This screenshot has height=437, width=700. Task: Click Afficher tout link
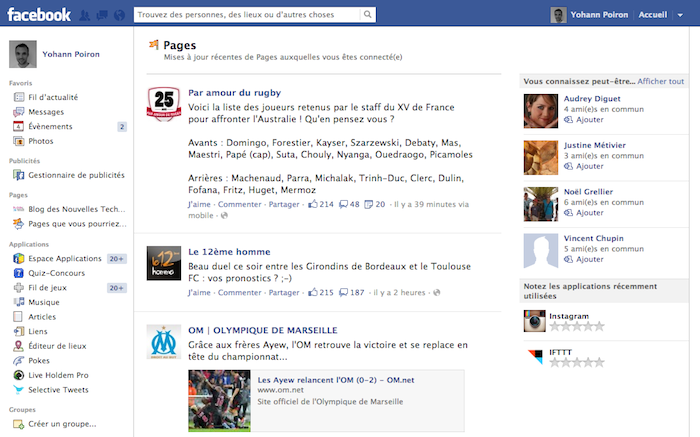(661, 81)
